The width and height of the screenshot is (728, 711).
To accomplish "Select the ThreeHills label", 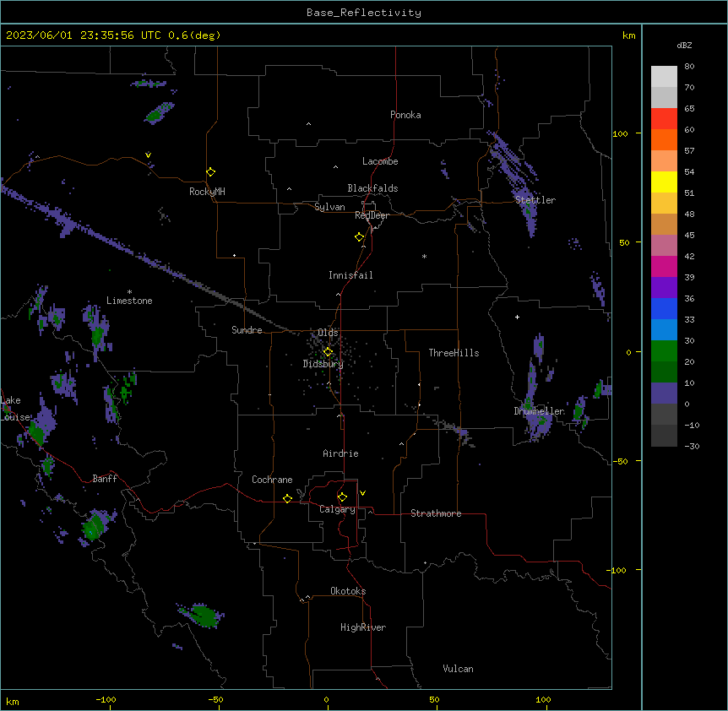I will [454, 353].
